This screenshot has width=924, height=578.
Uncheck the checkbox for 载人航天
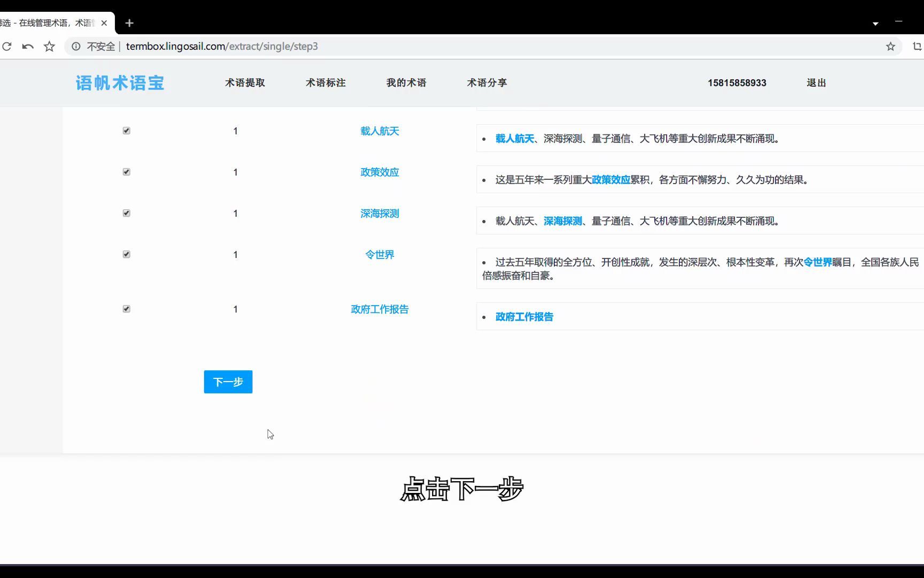(126, 131)
